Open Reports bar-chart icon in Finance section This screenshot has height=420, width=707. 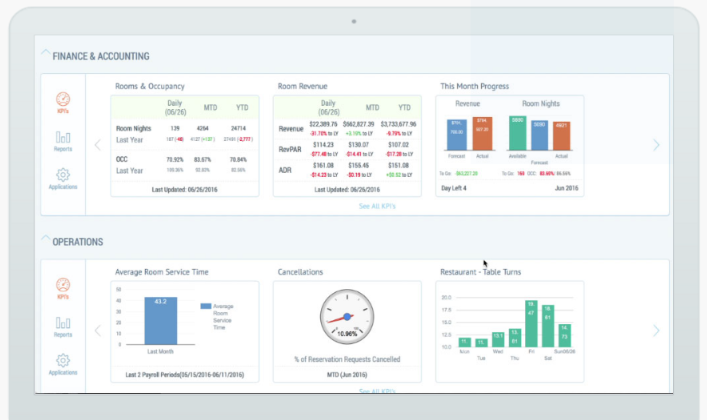[x=63, y=141]
